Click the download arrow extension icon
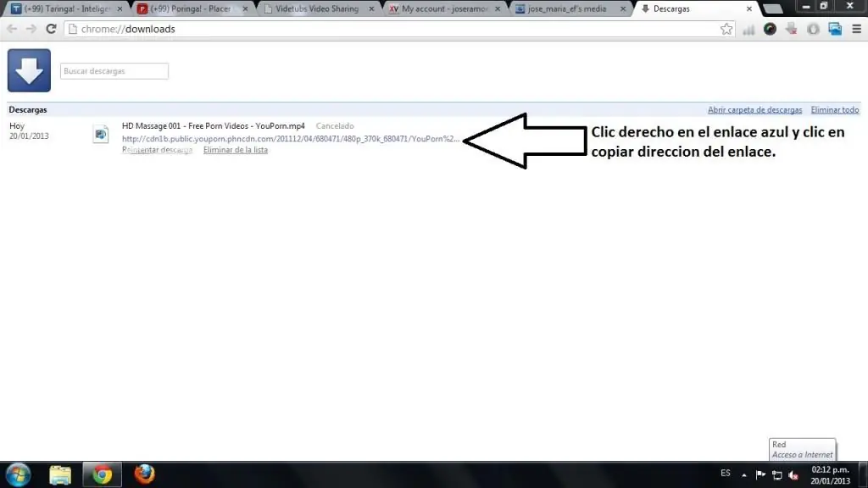 click(792, 29)
